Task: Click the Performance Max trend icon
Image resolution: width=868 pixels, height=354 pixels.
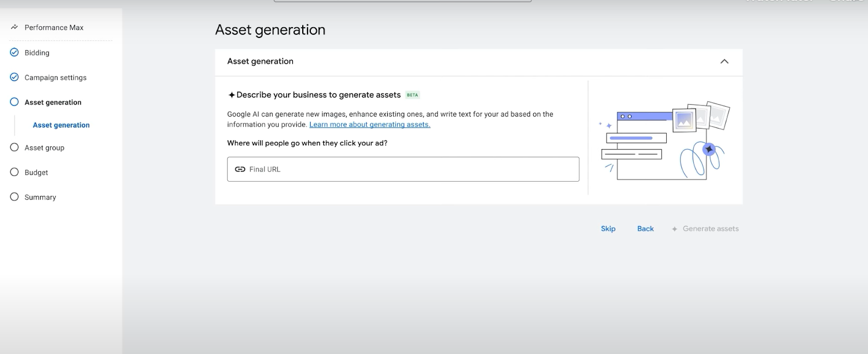Action: coord(15,27)
